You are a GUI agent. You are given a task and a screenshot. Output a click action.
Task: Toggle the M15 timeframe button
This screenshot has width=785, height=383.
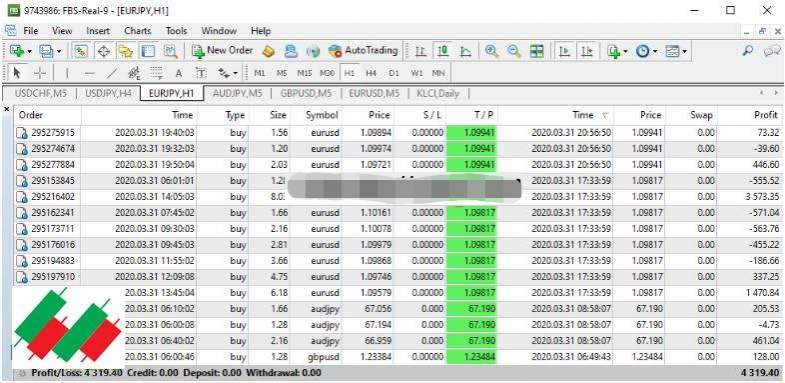pyautogui.click(x=304, y=73)
